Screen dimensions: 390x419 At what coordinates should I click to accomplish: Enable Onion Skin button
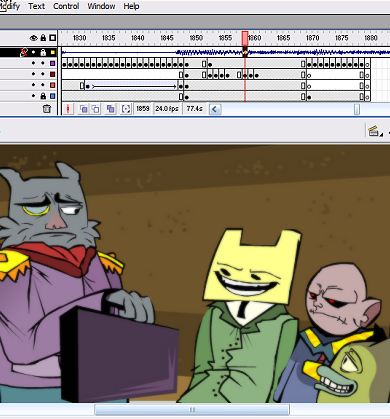[x=83, y=109]
